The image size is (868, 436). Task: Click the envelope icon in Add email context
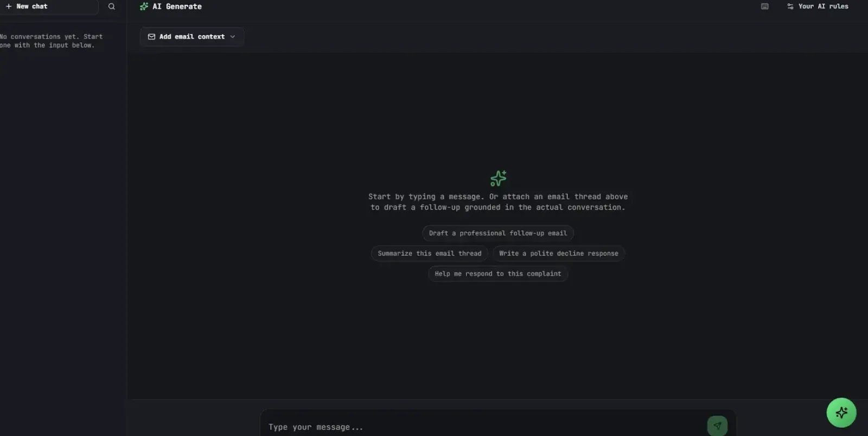[151, 37]
